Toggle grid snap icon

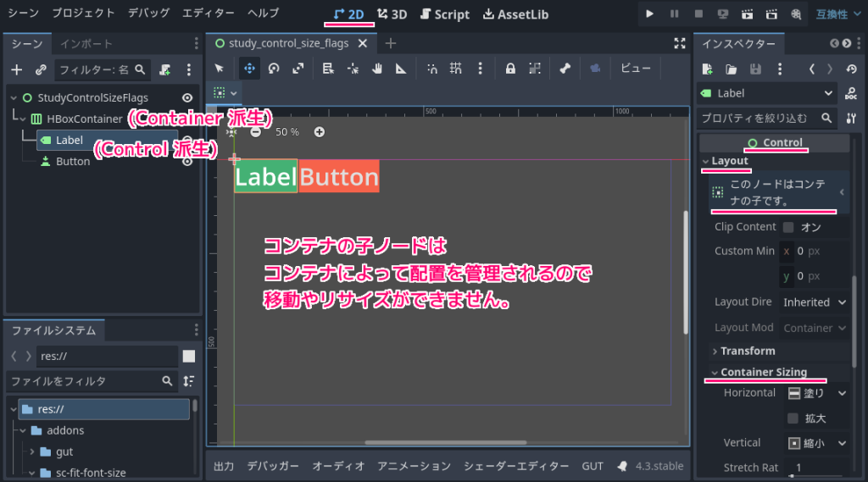click(x=455, y=69)
